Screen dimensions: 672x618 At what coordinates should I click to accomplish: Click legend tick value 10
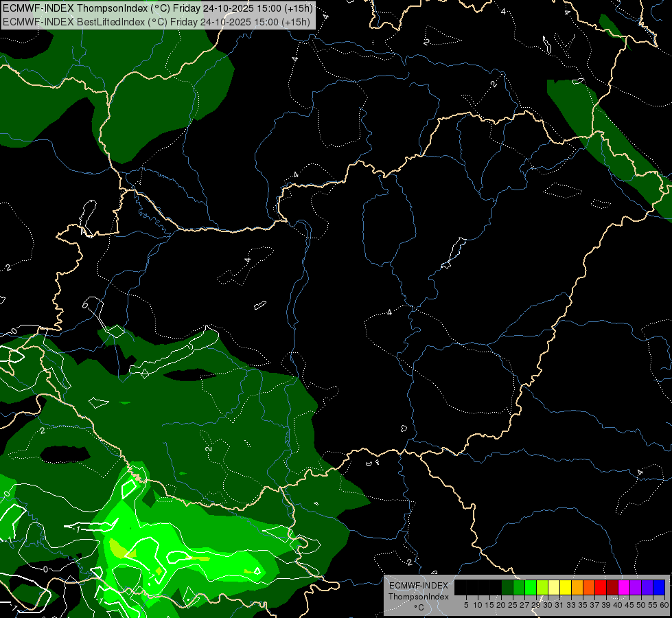pos(478,605)
